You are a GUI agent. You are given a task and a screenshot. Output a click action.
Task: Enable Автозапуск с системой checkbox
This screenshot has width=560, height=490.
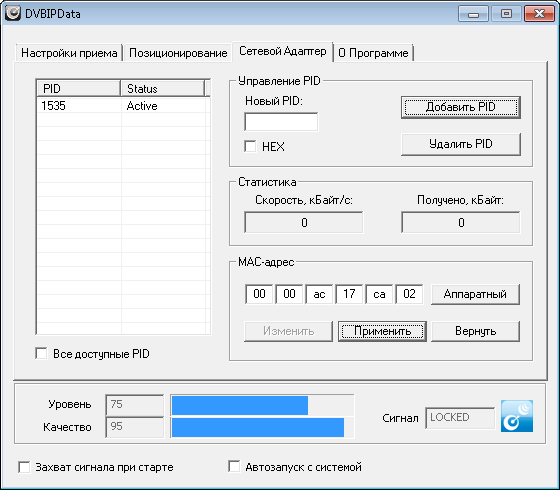tap(234, 466)
